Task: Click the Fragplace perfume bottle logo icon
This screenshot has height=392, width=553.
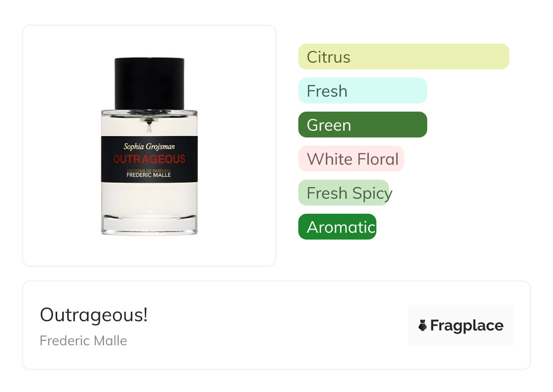Action: pos(423,325)
